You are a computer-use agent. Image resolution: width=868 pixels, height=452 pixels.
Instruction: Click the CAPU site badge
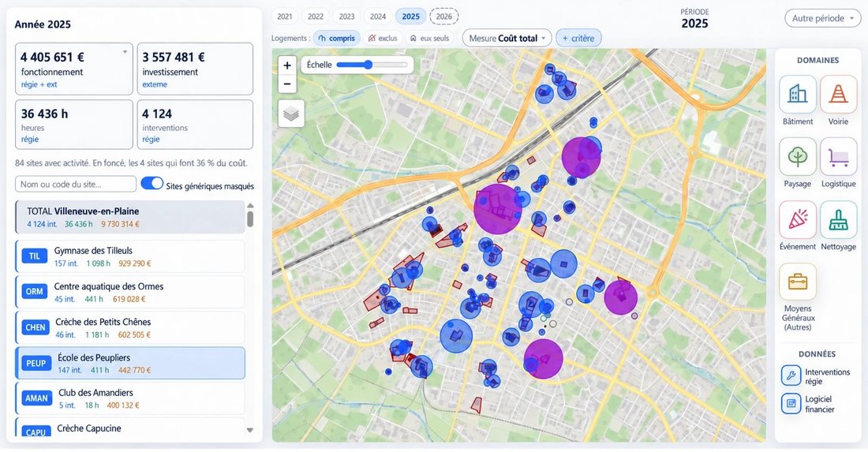click(x=36, y=431)
